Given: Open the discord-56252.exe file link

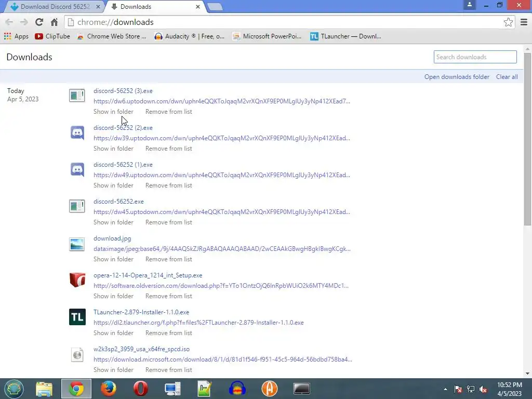Looking at the screenshot, I should [x=118, y=202].
